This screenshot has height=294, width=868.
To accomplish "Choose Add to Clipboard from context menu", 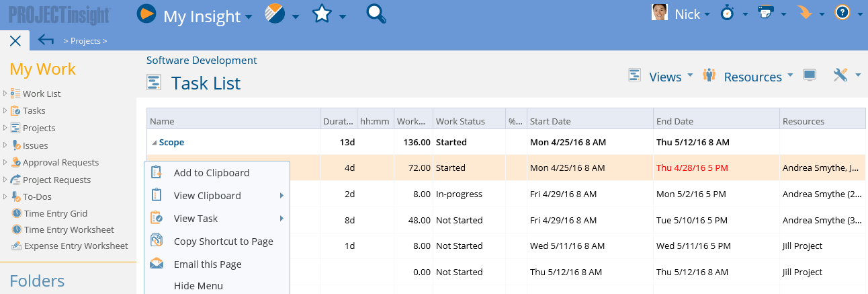I will [x=212, y=173].
